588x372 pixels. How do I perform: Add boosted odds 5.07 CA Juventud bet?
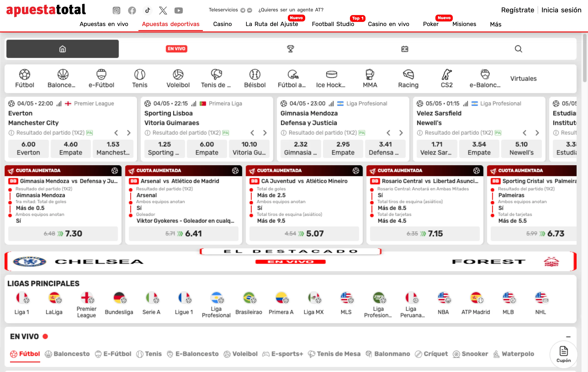(x=304, y=234)
